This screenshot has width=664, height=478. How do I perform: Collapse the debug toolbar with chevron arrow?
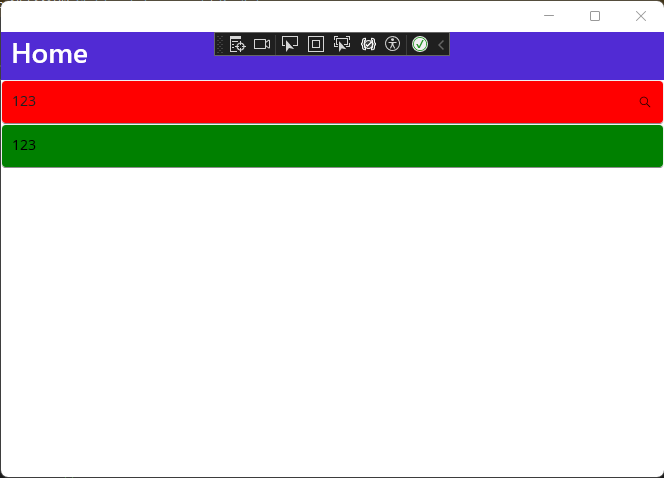(441, 44)
